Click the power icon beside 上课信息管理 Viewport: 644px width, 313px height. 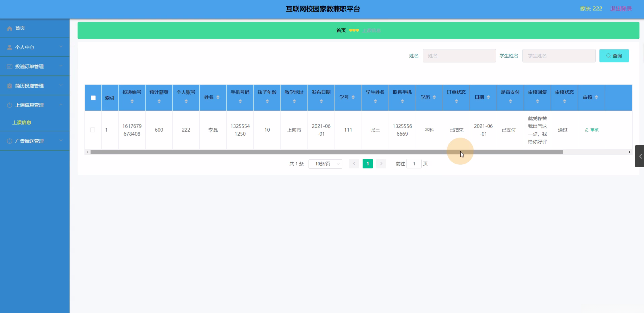point(10,105)
